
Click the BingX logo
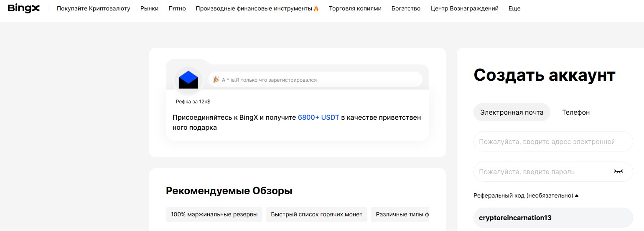[x=24, y=8]
